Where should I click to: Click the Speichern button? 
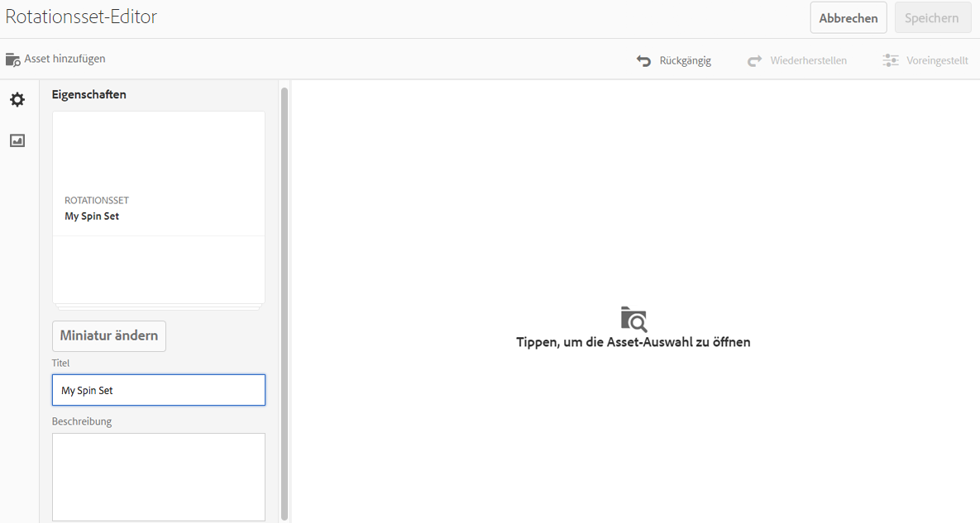(931, 18)
